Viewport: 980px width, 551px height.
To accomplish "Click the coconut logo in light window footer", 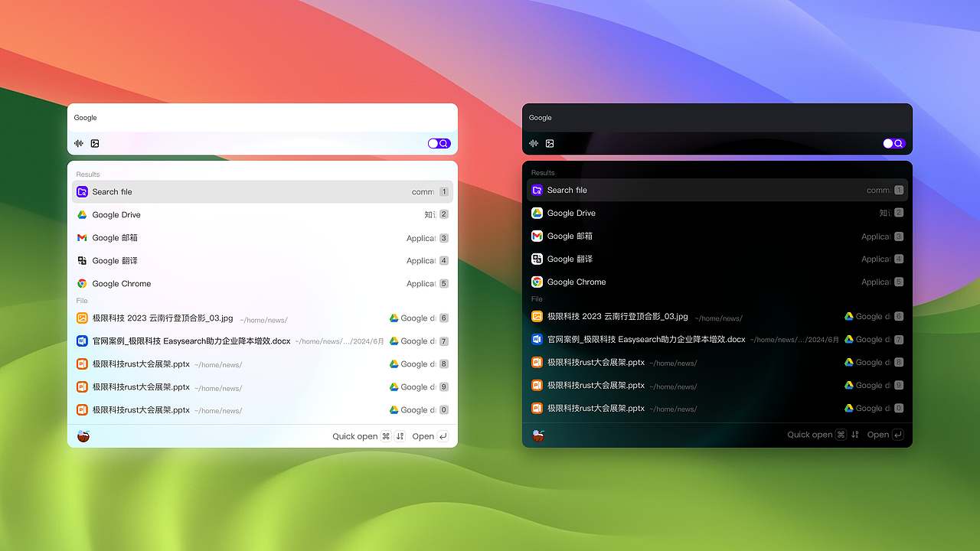I will click(83, 436).
